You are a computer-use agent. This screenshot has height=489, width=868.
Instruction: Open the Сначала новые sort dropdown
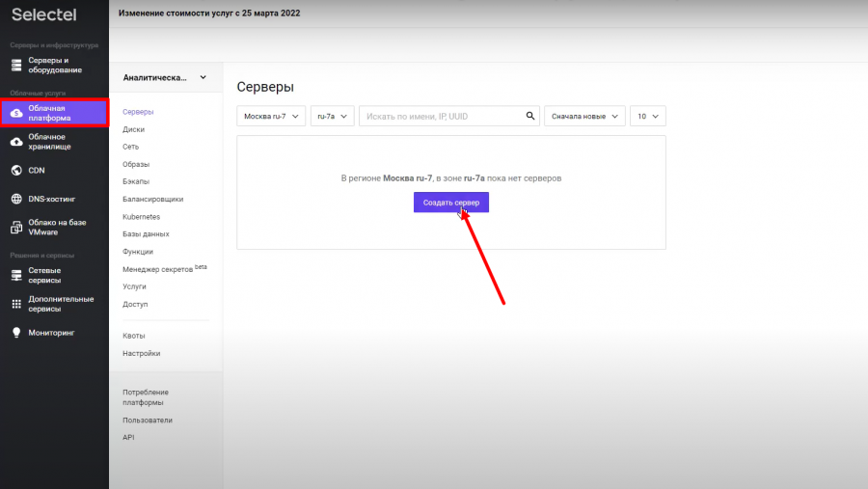pos(584,116)
